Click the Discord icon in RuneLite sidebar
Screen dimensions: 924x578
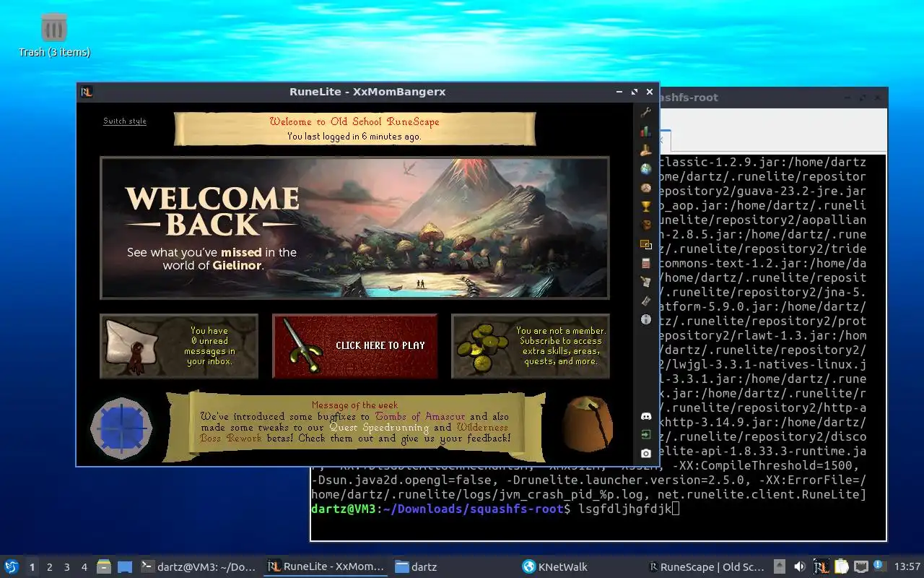click(645, 416)
